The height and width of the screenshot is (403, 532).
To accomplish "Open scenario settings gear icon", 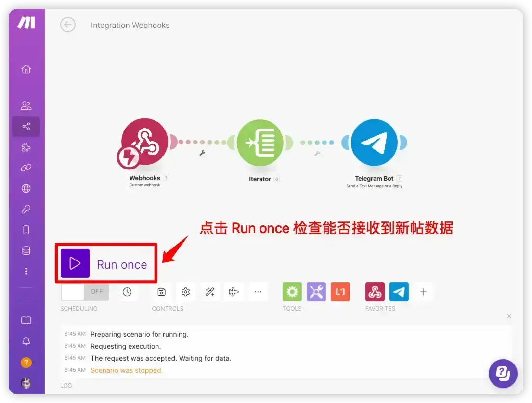I will pos(185,292).
